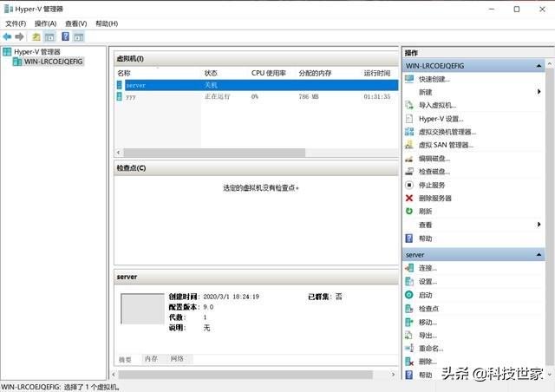The height and width of the screenshot is (392, 555).
Task: Click the VM list scroll left arrow
Action: point(119,153)
